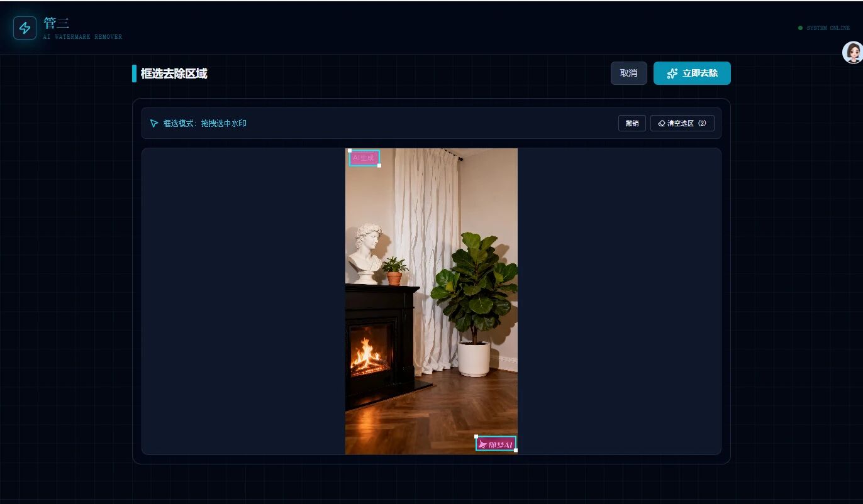Click the eraser icon in 清空选区
The height and width of the screenshot is (504, 863).
pos(661,124)
